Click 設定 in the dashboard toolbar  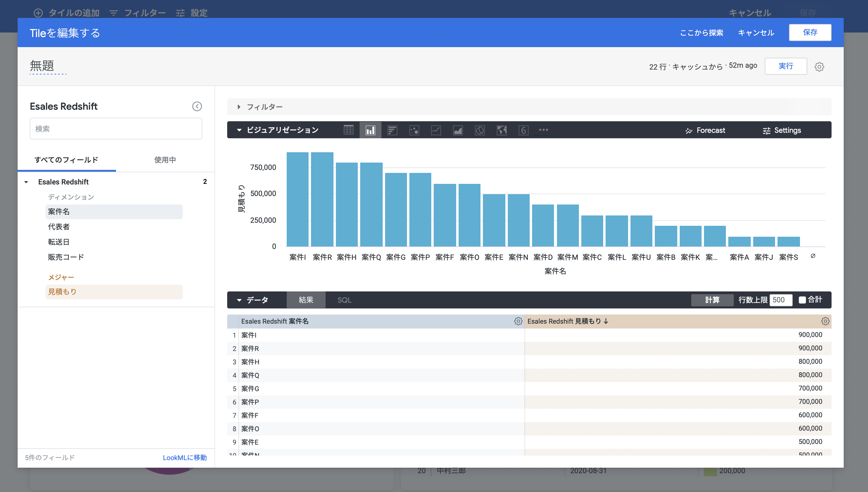[192, 13]
